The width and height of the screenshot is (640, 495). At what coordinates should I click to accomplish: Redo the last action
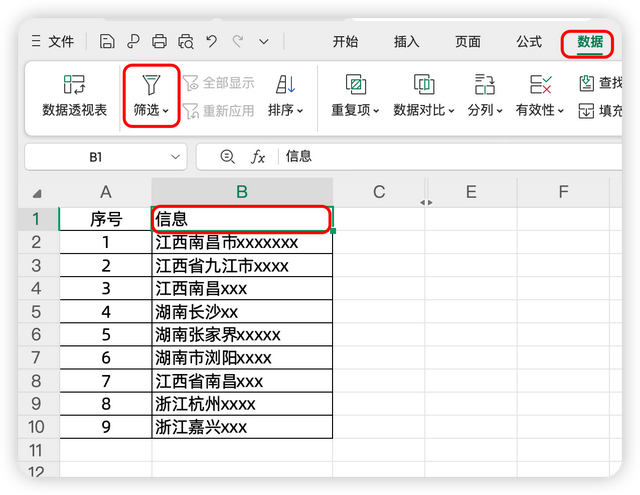(x=238, y=41)
